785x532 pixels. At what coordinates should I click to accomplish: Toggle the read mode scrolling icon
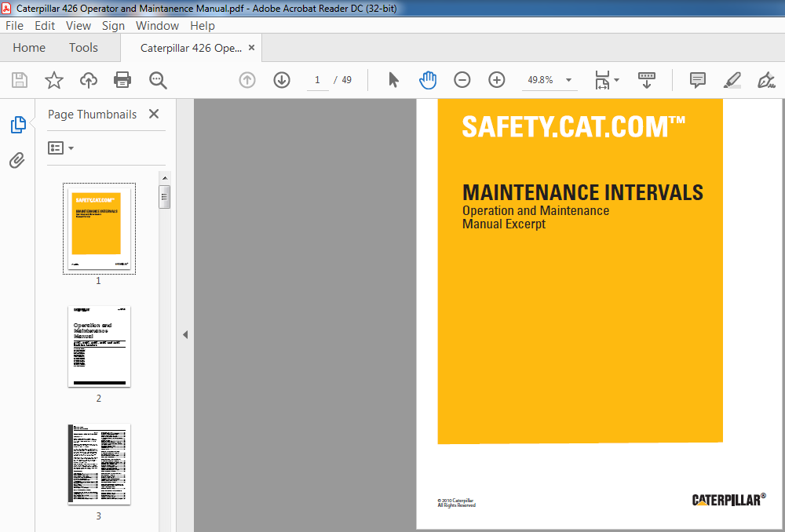[647, 80]
